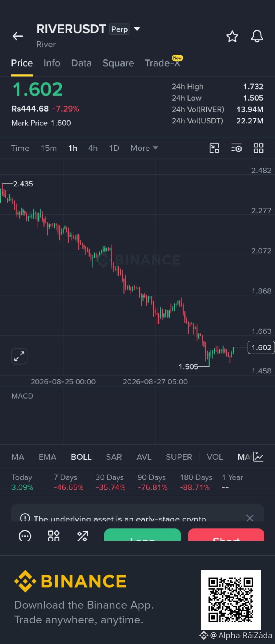Tap the MACD indicator label
The width and height of the screenshot is (275, 644).
pos(22,396)
